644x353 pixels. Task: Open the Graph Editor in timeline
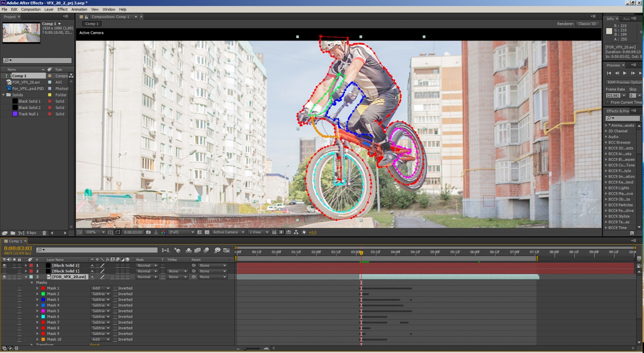(x=226, y=250)
